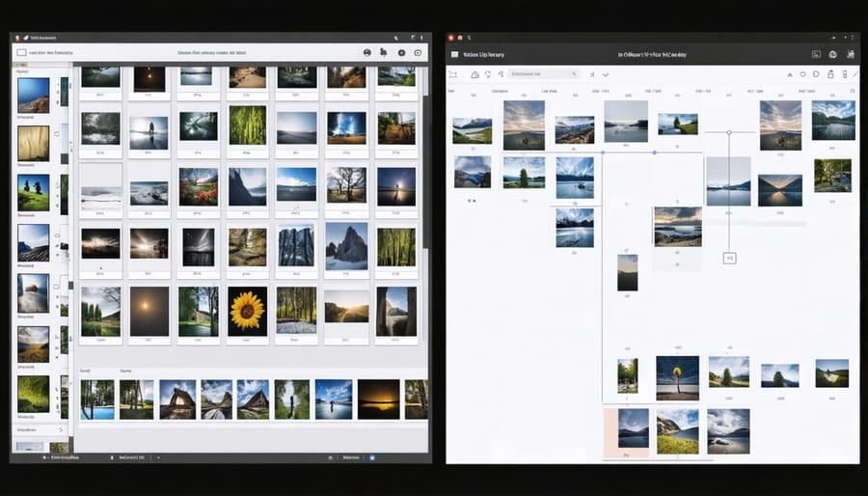Screen dimensions: 868x496
Task: Click the share upload icon in right window toolbar
Action: pos(831,74)
